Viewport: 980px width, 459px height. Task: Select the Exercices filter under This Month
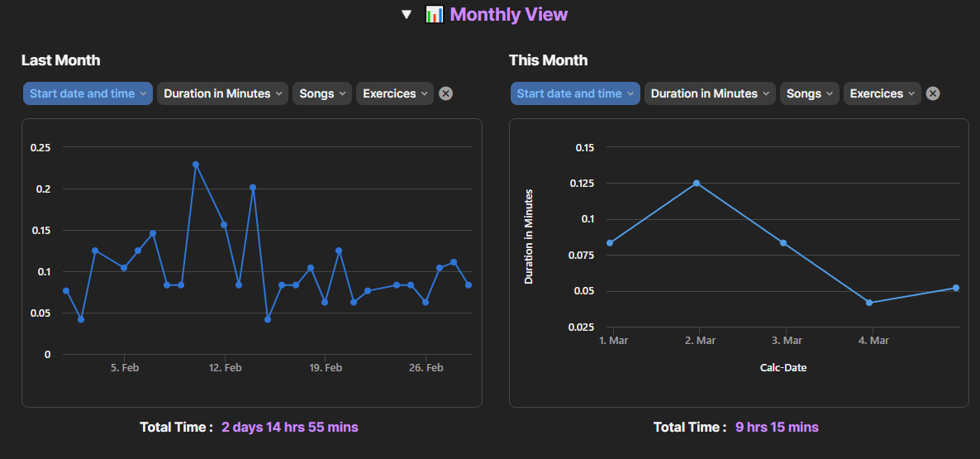click(x=882, y=93)
